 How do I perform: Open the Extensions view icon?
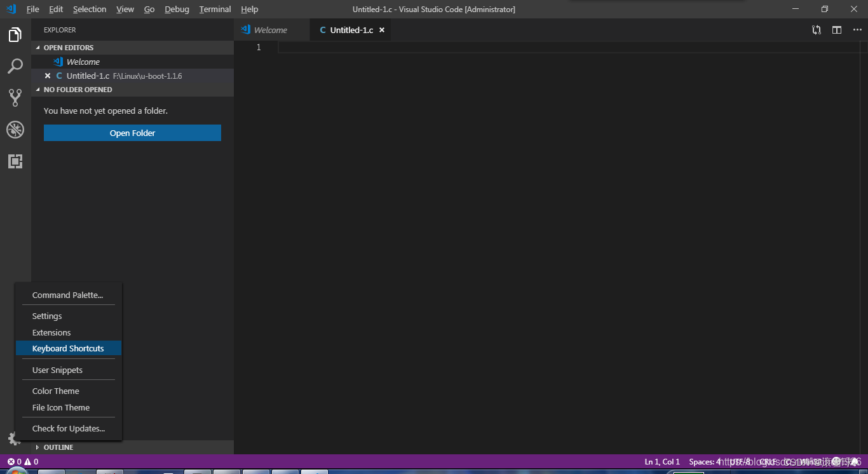tap(15, 161)
